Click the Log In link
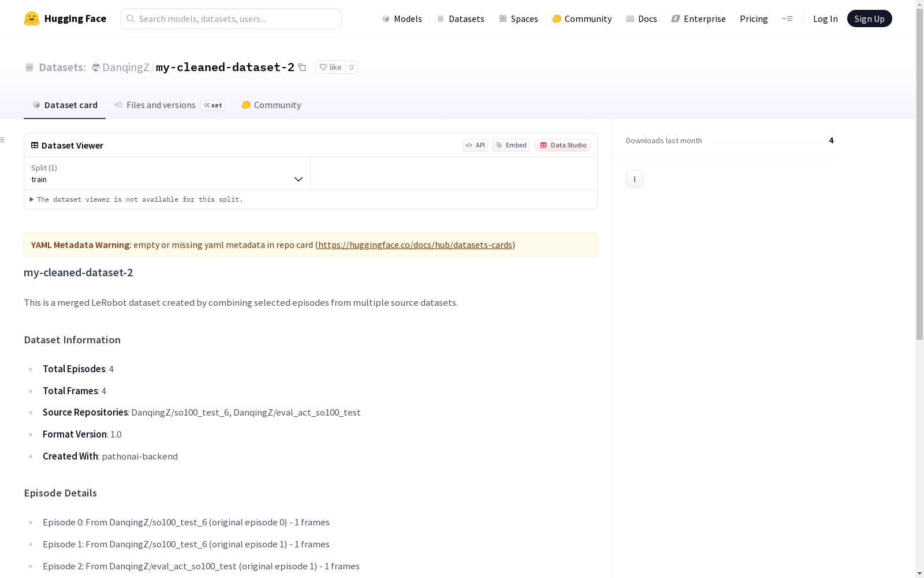924x578 pixels. point(825,18)
